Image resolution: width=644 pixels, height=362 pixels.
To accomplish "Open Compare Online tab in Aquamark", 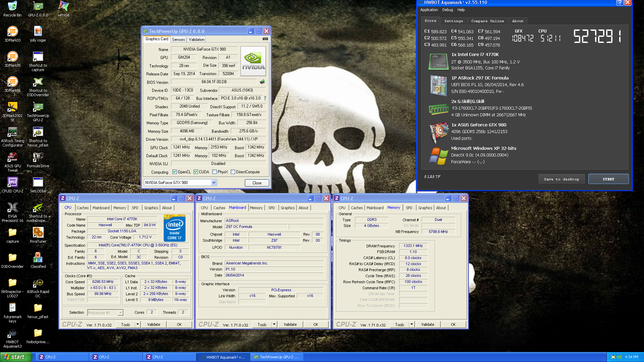I will coord(487,21).
